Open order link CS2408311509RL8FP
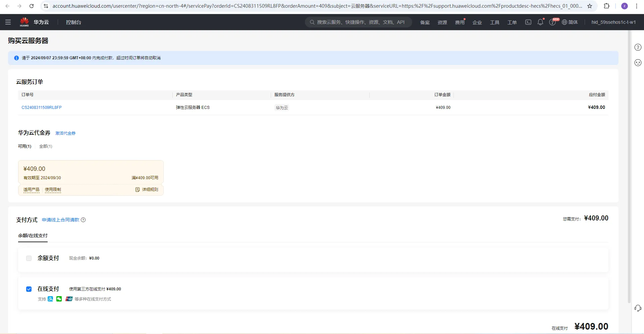Screen dimensions: 644x334 click(x=42, y=108)
